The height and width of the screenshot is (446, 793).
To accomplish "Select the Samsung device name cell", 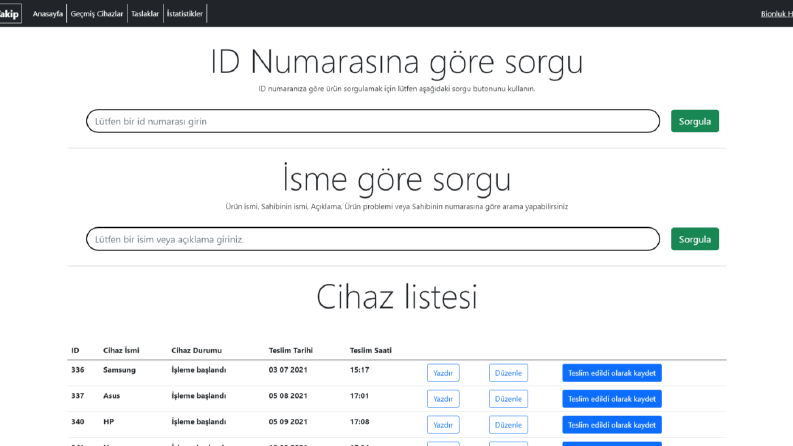I will tap(119, 370).
